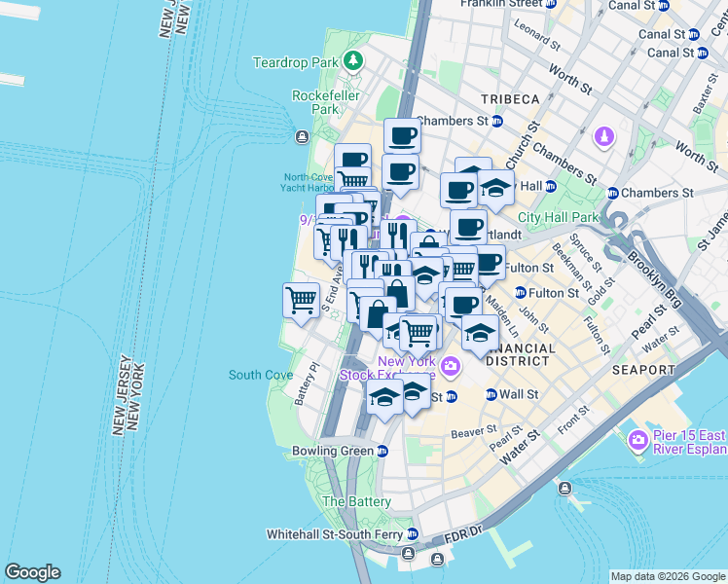Click the 'Front St' street label
The width and height of the screenshot is (728, 584).
[x=573, y=420]
